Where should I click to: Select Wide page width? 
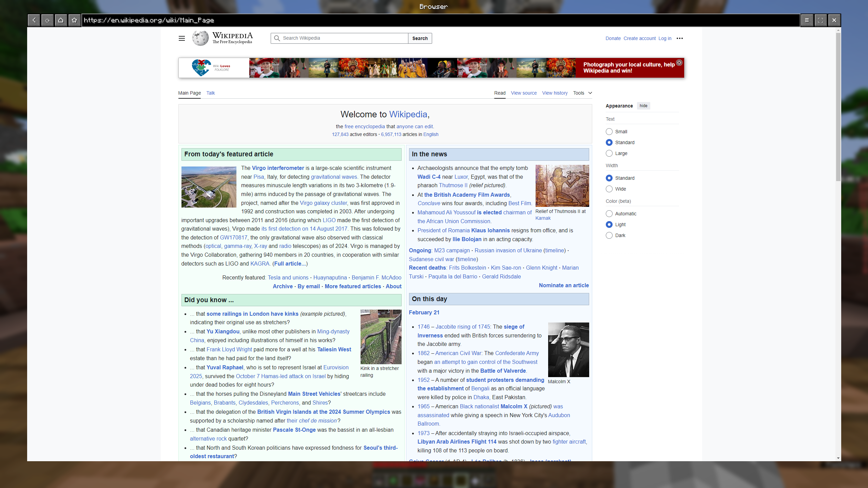pyautogui.click(x=609, y=189)
